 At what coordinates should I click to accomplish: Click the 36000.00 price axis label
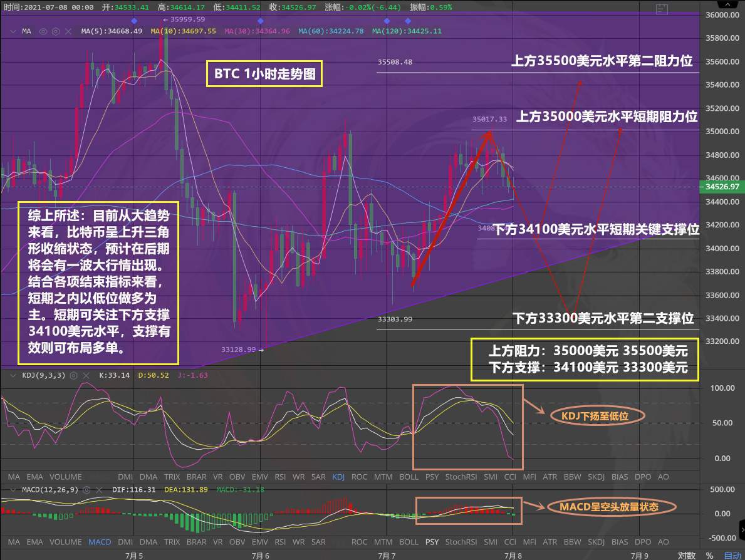(722, 15)
